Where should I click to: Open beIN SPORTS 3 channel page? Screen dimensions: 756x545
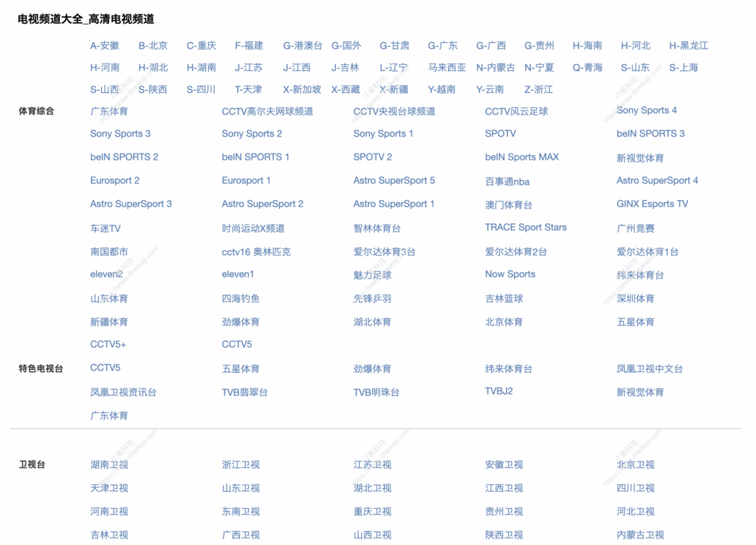click(x=651, y=134)
